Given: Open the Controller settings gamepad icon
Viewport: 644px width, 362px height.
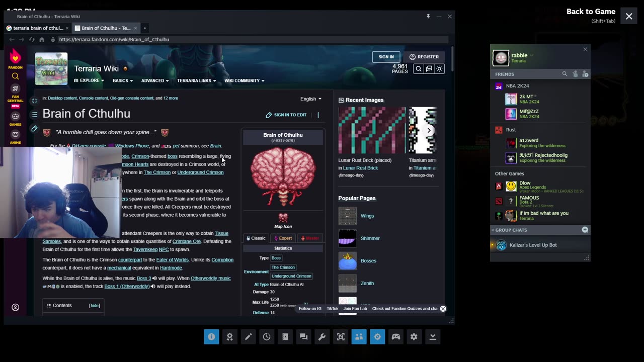Looking at the screenshot, I should (x=396, y=337).
